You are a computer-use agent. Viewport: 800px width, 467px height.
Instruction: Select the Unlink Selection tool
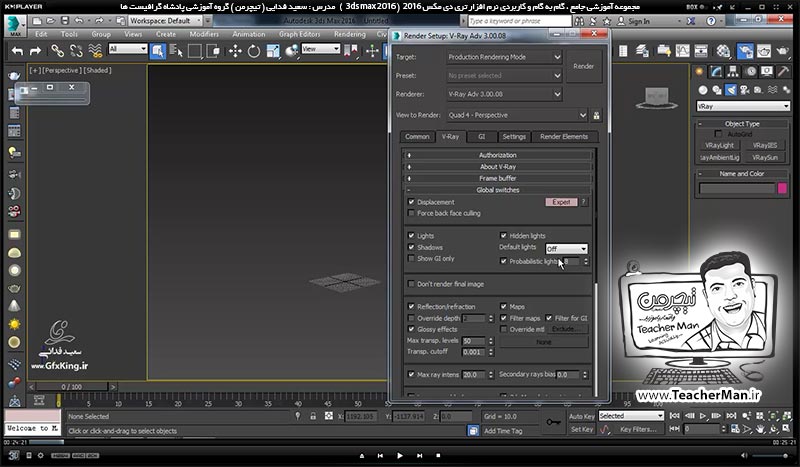coord(76,51)
